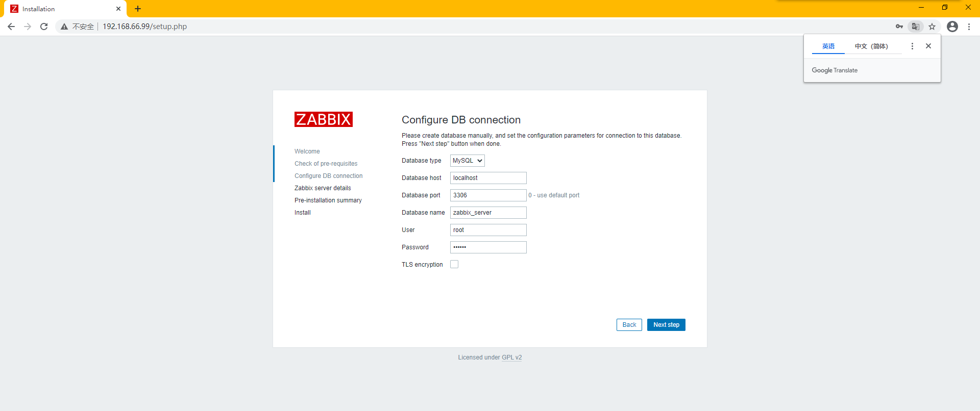Click the Next step button
The width and height of the screenshot is (980, 411).
click(x=666, y=325)
